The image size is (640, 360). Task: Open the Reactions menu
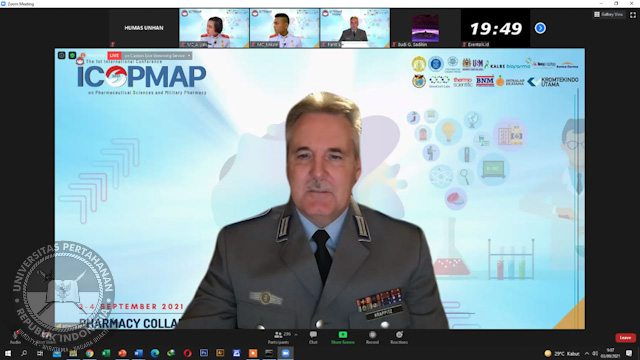[x=399, y=338]
